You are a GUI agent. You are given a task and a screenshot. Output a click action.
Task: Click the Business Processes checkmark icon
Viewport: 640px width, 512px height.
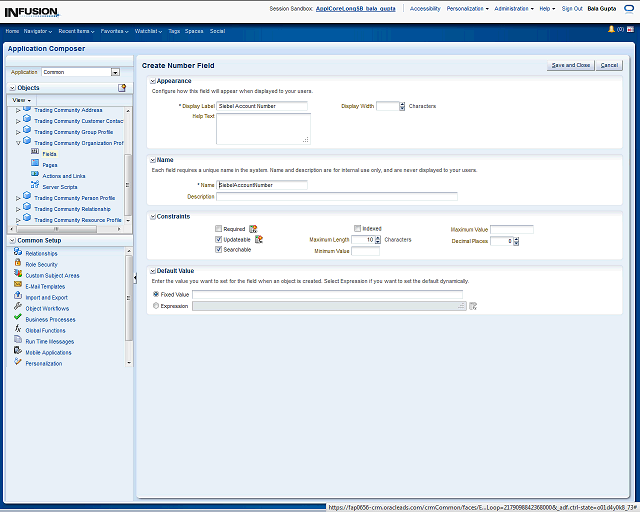point(18,319)
